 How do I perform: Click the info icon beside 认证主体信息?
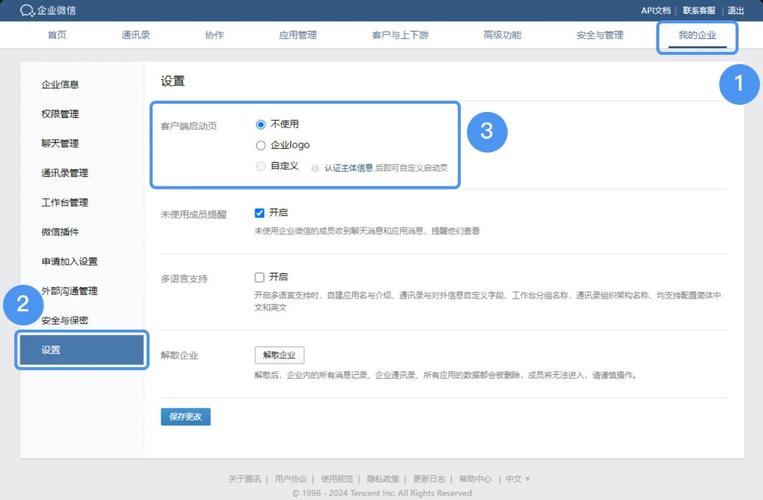(315, 168)
